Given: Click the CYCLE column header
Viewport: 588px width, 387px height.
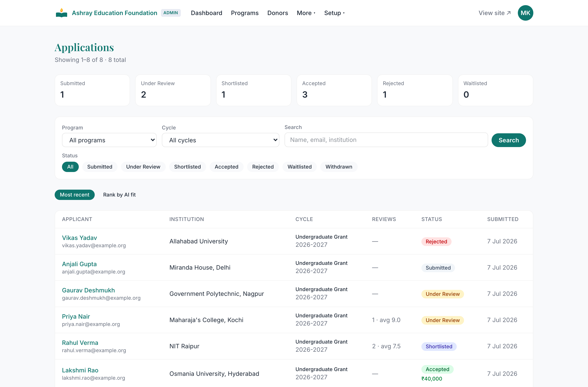Looking at the screenshot, I should [x=304, y=219].
